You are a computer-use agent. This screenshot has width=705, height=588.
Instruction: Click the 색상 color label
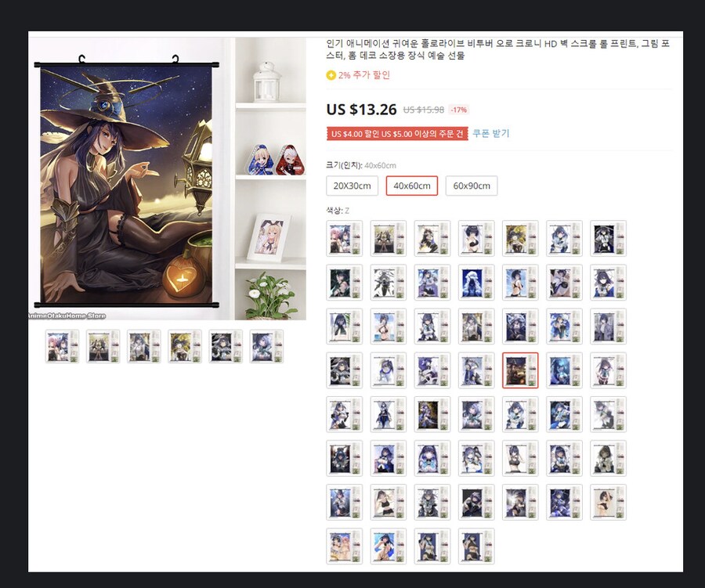(334, 211)
